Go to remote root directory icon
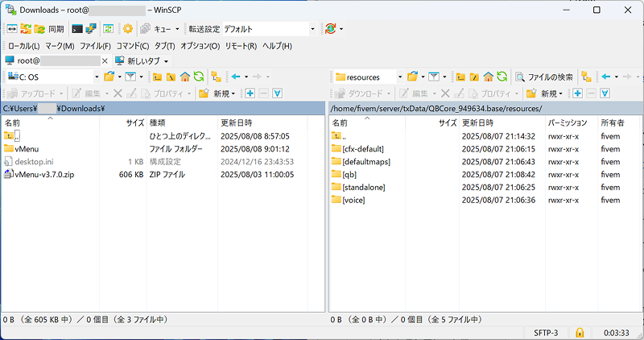This screenshot has height=340, width=644. pos(474,77)
